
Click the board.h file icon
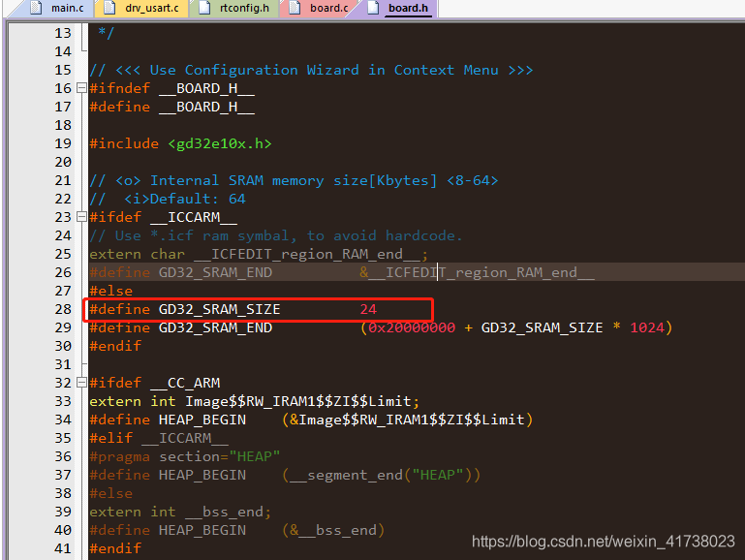click(x=373, y=8)
